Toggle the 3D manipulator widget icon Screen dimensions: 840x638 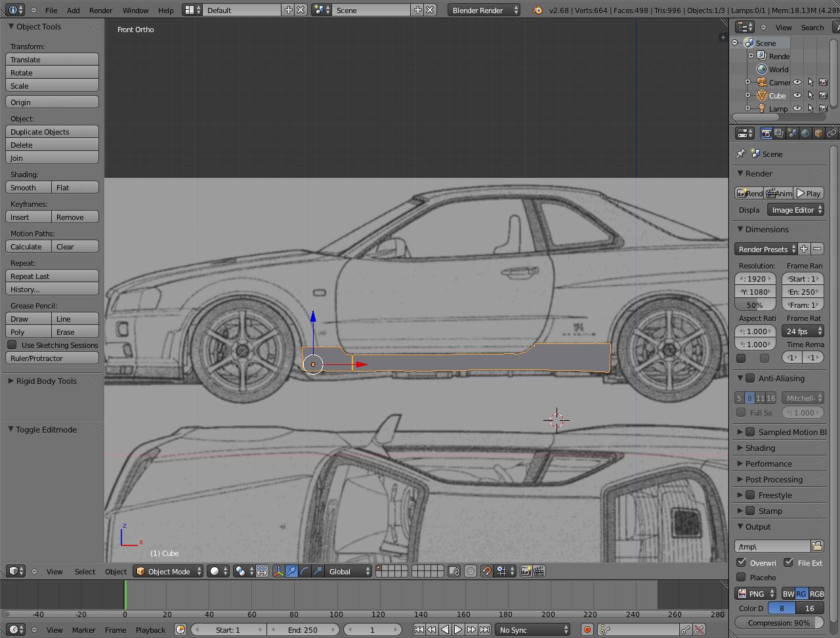(x=278, y=572)
